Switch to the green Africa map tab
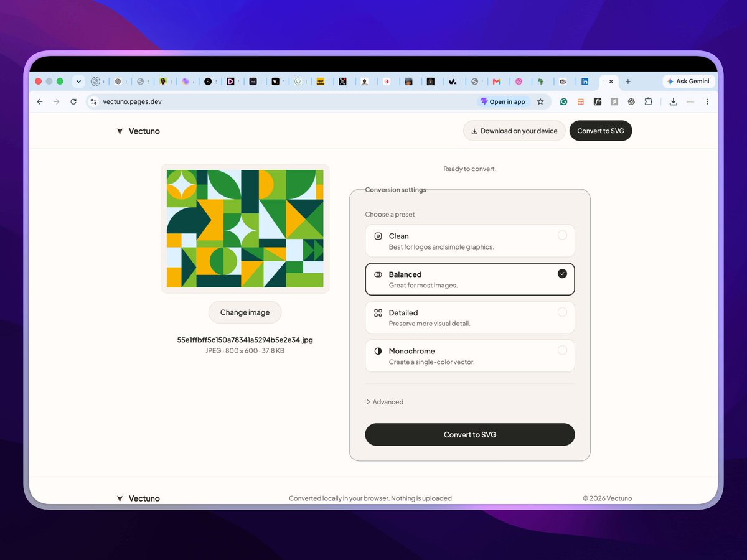This screenshot has width=747, height=560. pos(541,82)
